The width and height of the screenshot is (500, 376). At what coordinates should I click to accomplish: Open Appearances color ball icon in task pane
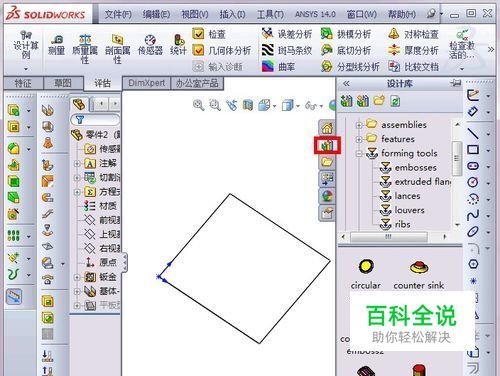(x=327, y=196)
